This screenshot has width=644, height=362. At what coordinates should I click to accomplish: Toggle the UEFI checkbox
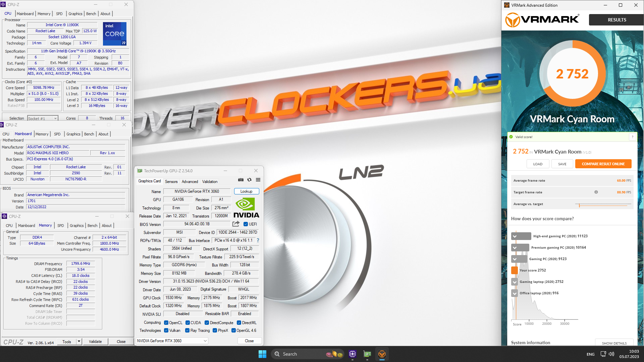(246, 224)
